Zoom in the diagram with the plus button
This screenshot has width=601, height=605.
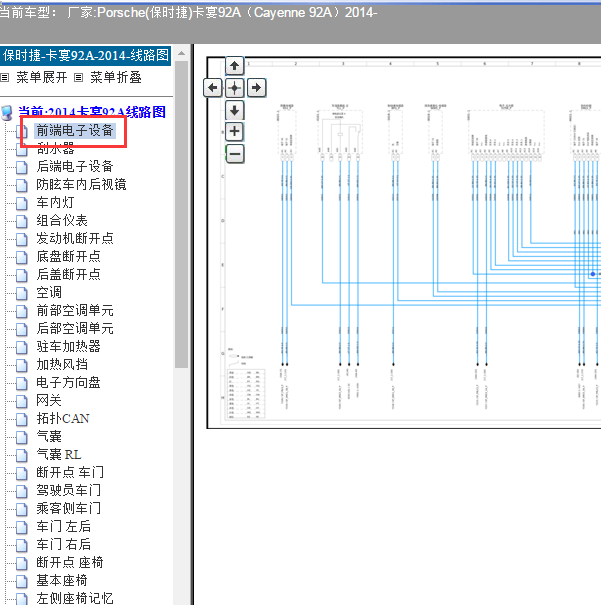pyautogui.click(x=235, y=132)
